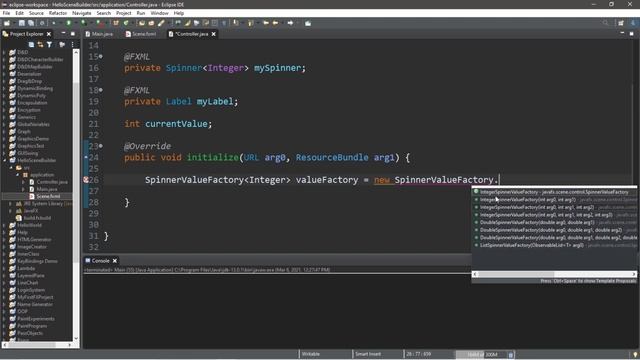Collapse the src folder node
Image resolution: width=640 pixels, height=360 pixels.
tap(11, 167)
